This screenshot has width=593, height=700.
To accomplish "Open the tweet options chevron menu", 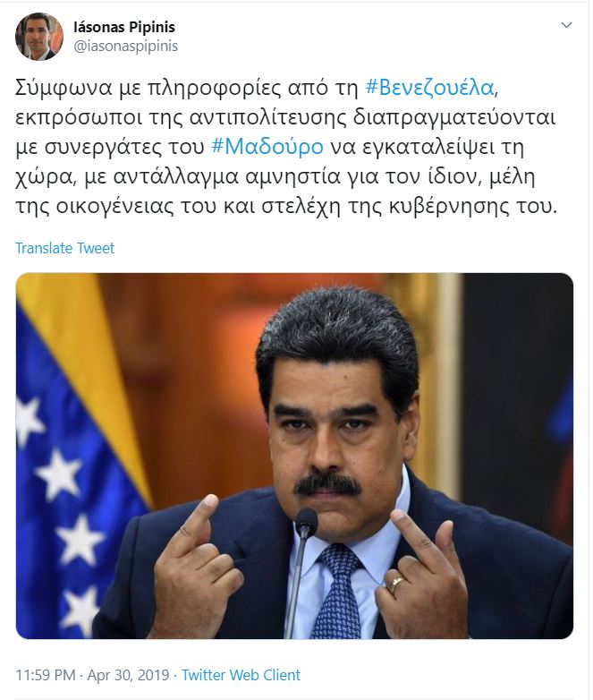I will coord(566,25).
